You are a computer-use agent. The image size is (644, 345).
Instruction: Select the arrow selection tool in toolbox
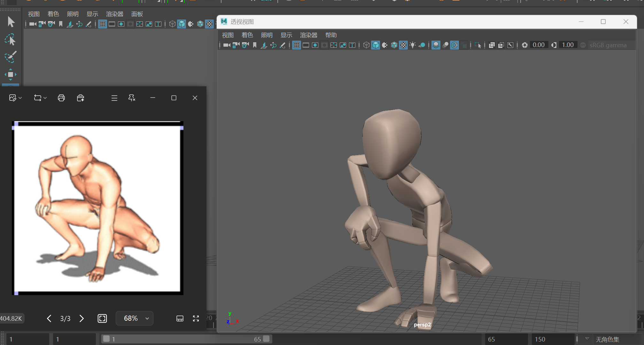11,22
